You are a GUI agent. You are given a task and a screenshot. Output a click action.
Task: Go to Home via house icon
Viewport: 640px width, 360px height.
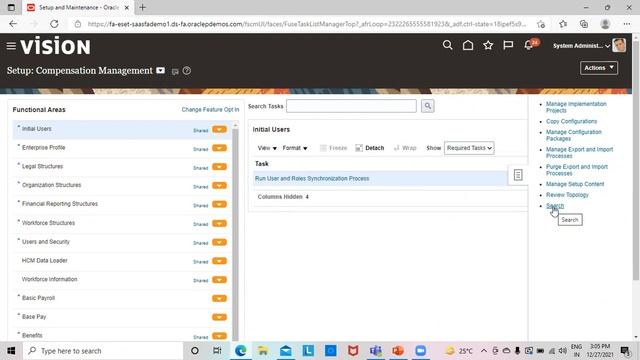coord(468,45)
